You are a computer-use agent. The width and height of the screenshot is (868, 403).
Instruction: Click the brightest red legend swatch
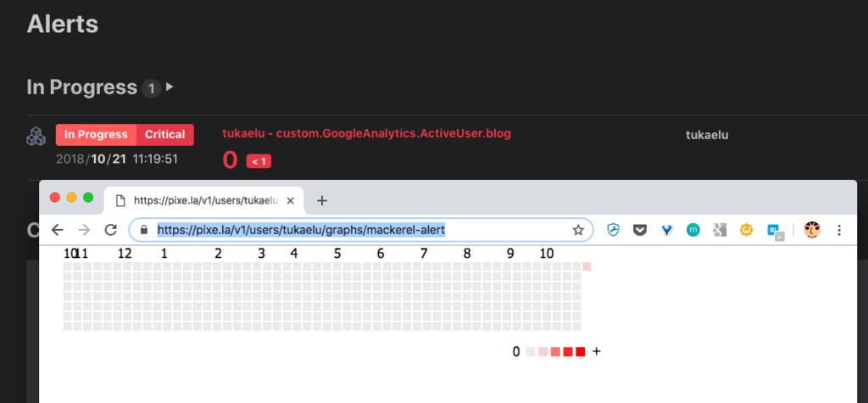coord(580,351)
